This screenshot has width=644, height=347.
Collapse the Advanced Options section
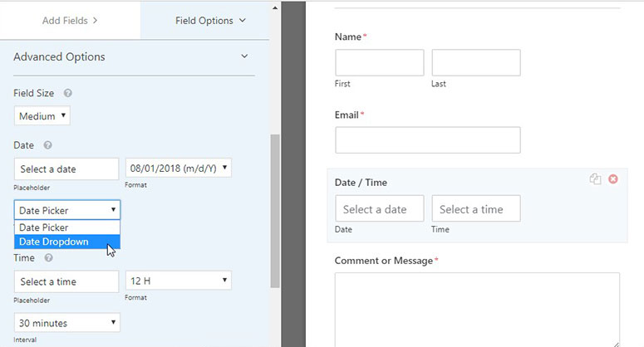coord(244,56)
